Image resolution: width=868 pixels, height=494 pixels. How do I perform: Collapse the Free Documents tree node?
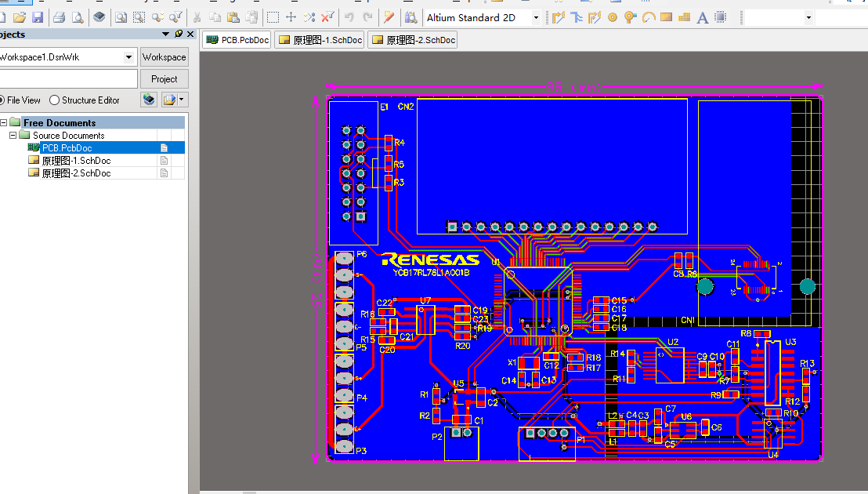(3, 122)
